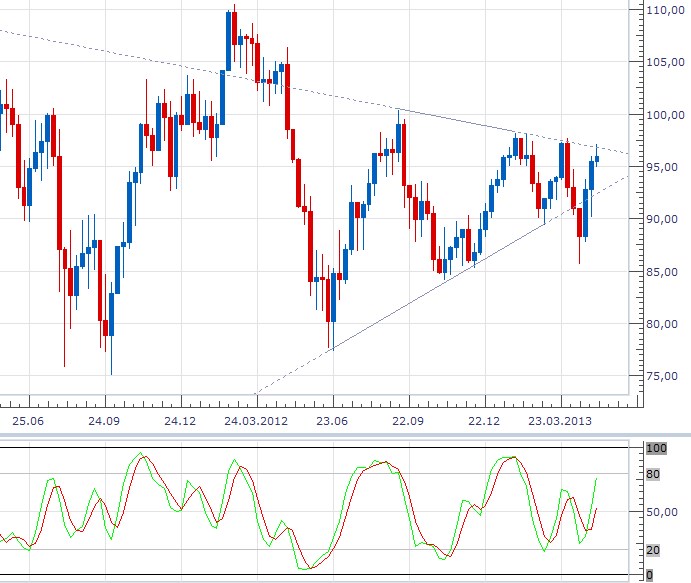Select the 24.03.2012 date label

pos(256,421)
